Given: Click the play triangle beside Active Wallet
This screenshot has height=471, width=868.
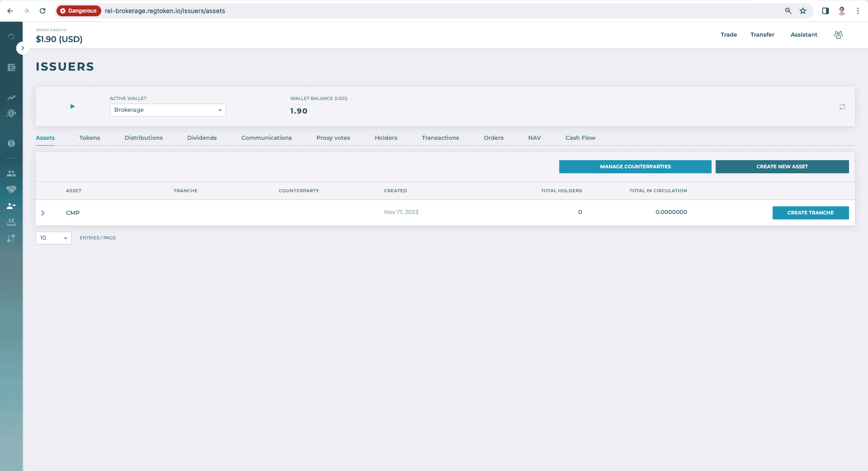Looking at the screenshot, I should [x=72, y=107].
